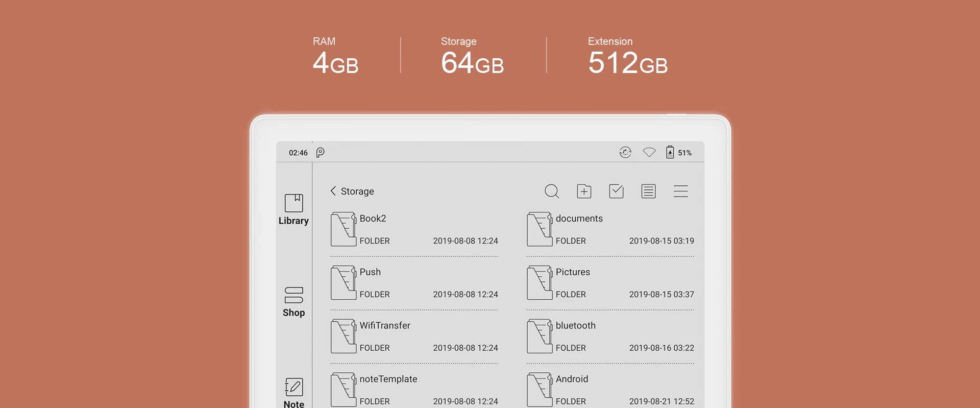Open the hamburger menu in toolbar
This screenshot has height=408, width=980.
[x=680, y=191]
